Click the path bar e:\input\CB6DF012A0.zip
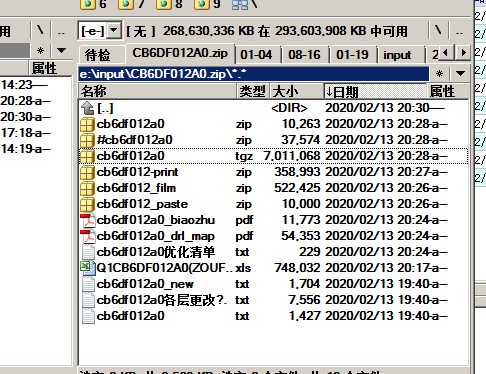This screenshot has width=486, height=374. click(x=254, y=74)
